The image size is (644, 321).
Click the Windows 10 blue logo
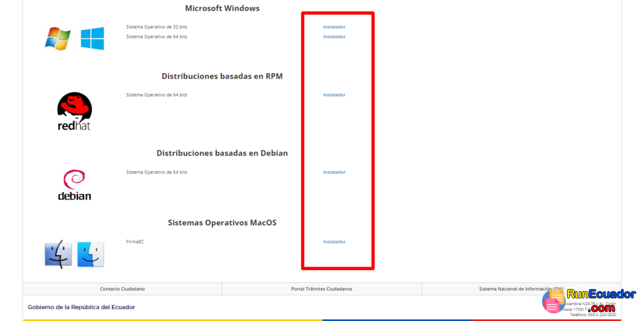pos(92,38)
